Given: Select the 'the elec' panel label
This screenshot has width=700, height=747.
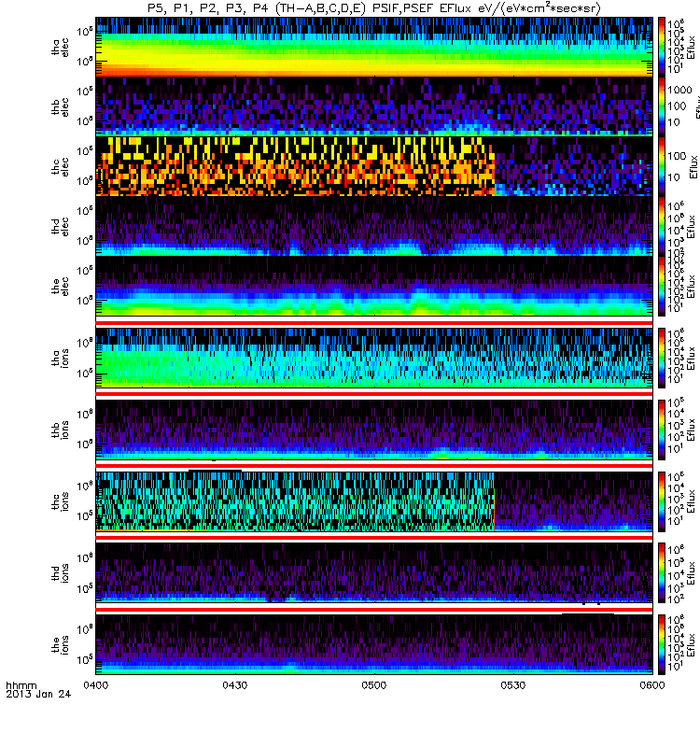Looking at the screenshot, I should click(60, 287).
